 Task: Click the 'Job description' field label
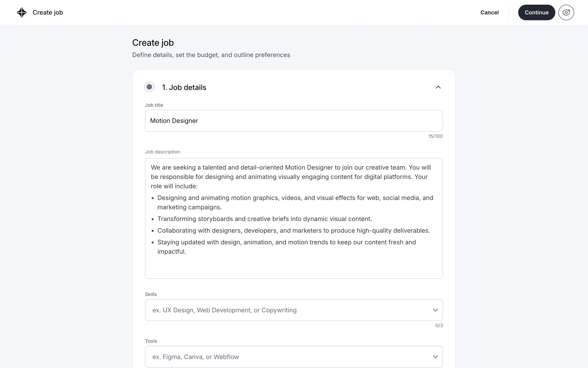pyautogui.click(x=162, y=152)
